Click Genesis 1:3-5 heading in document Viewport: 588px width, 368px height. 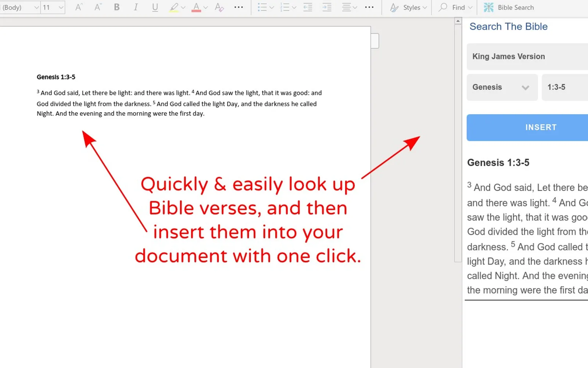point(56,77)
